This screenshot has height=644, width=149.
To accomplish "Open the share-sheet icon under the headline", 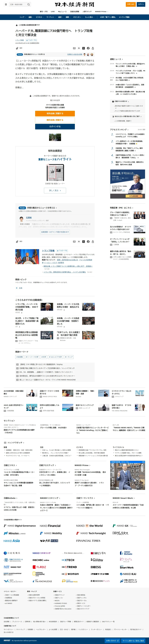I will [93, 48].
